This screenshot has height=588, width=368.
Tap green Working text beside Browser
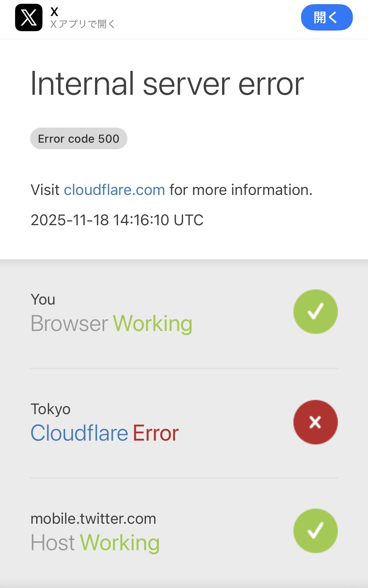pyautogui.click(x=153, y=323)
